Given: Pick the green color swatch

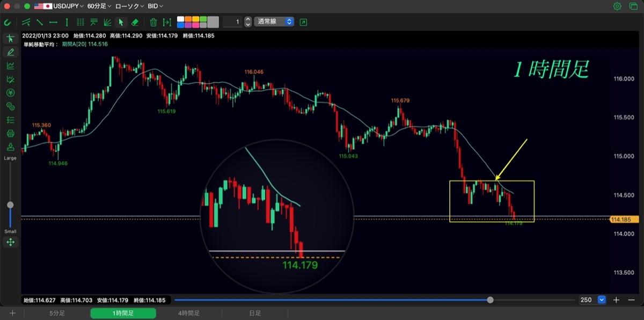Looking at the screenshot, I should 203,19.
